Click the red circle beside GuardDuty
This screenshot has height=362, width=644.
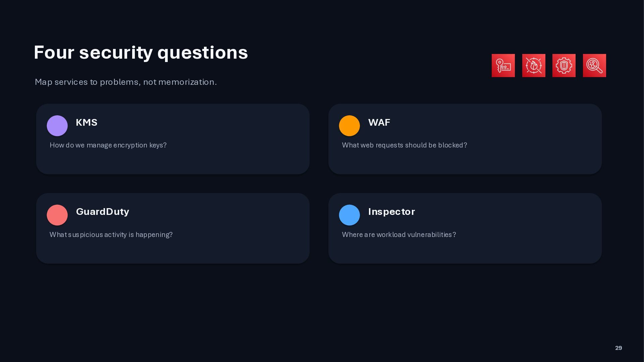point(57,215)
